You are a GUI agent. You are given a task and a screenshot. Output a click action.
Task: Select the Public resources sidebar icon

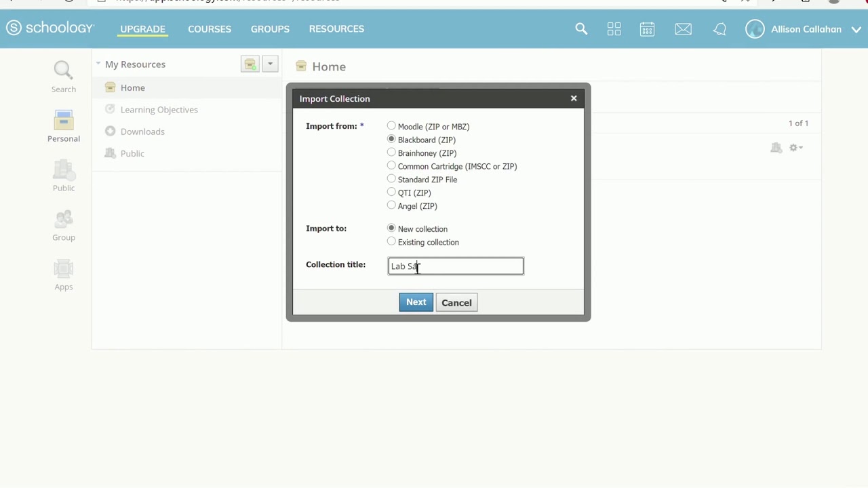pos(64,176)
